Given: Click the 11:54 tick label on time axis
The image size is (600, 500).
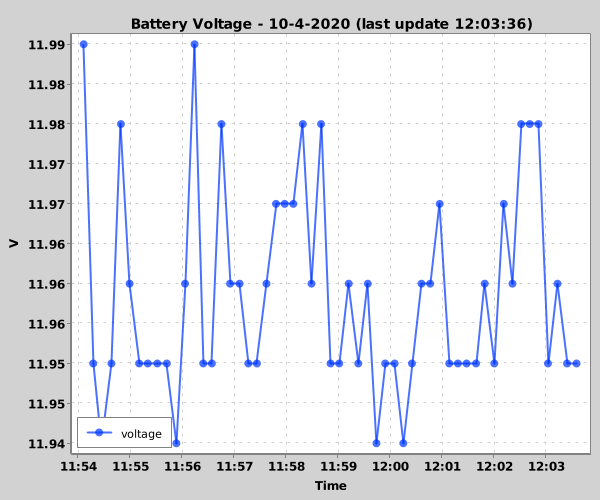Looking at the screenshot, I should [x=79, y=466].
